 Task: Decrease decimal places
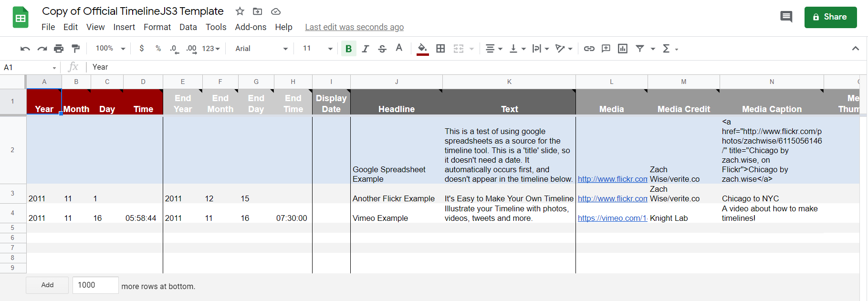pos(175,49)
